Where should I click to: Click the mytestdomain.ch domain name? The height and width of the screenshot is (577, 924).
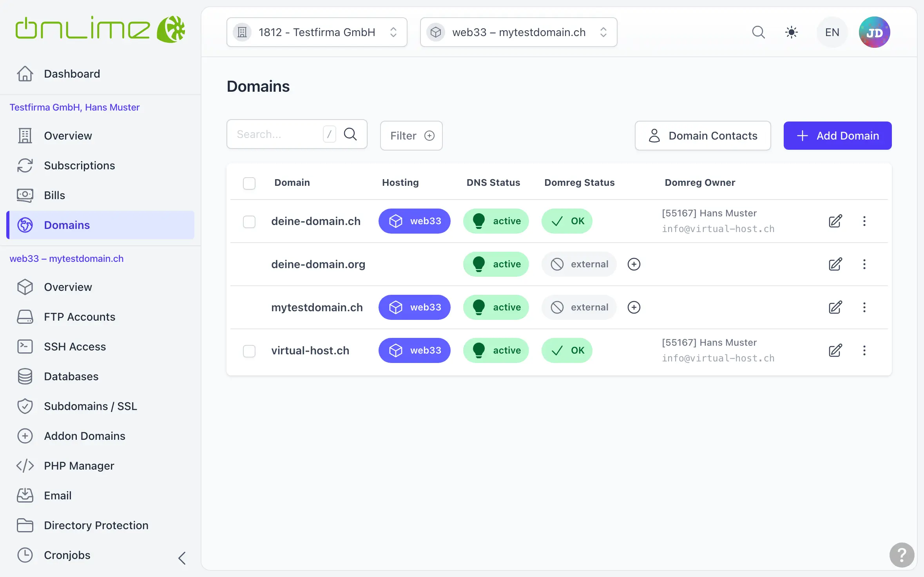tap(317, 307)
